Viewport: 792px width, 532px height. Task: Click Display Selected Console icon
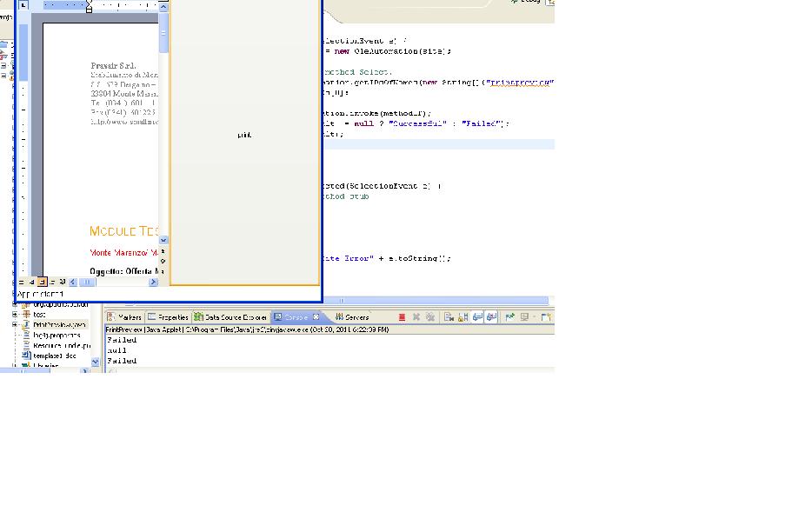(524, 317)
